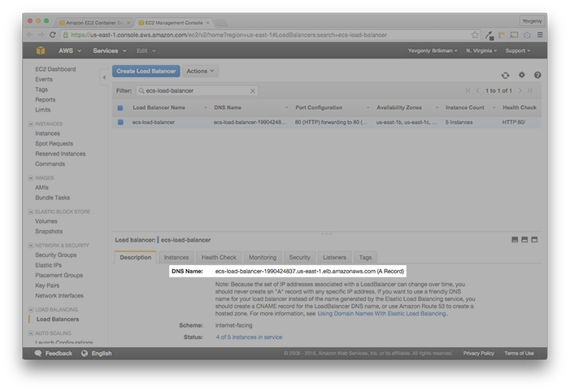Select the ecs-load-balancer row name
The height and width of the screenshot is (392, 570).
pos(154,122)
